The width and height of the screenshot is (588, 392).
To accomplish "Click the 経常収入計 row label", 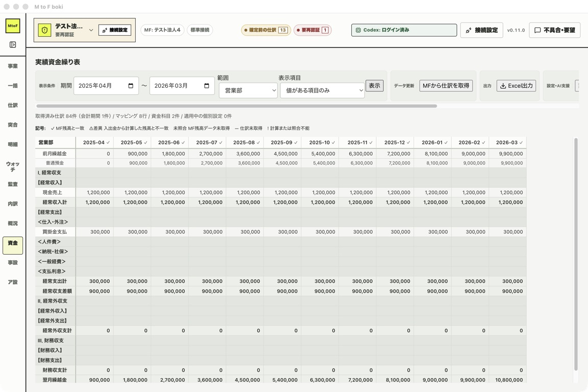I will (55, 202).
